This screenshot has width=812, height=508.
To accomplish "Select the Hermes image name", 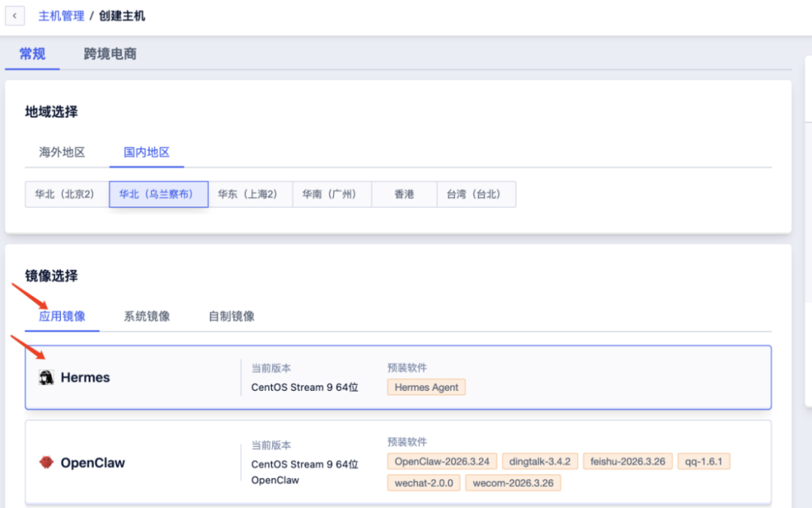I will pos(86,377).
